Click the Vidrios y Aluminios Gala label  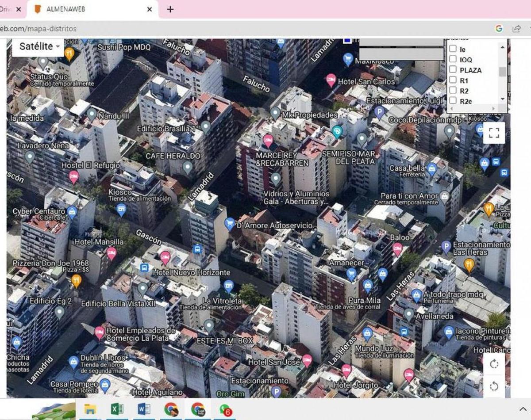pos(296,198)
